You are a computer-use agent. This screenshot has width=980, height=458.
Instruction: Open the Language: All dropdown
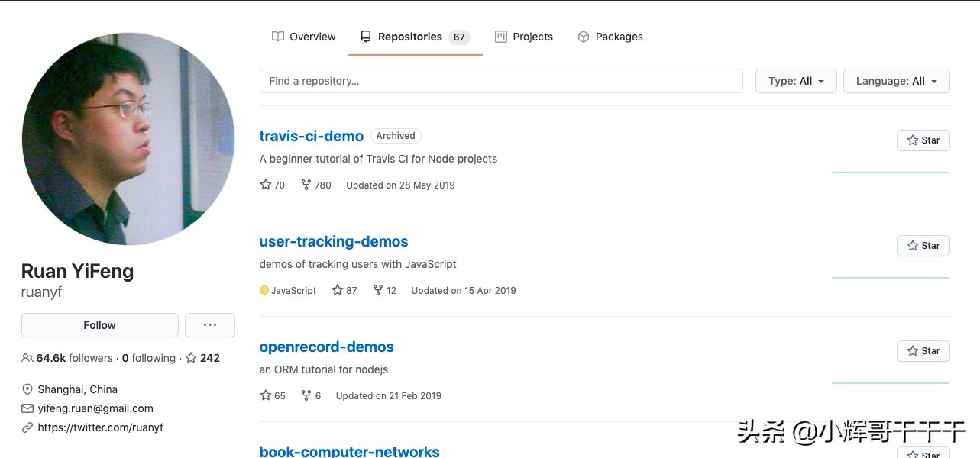(896, 81)
